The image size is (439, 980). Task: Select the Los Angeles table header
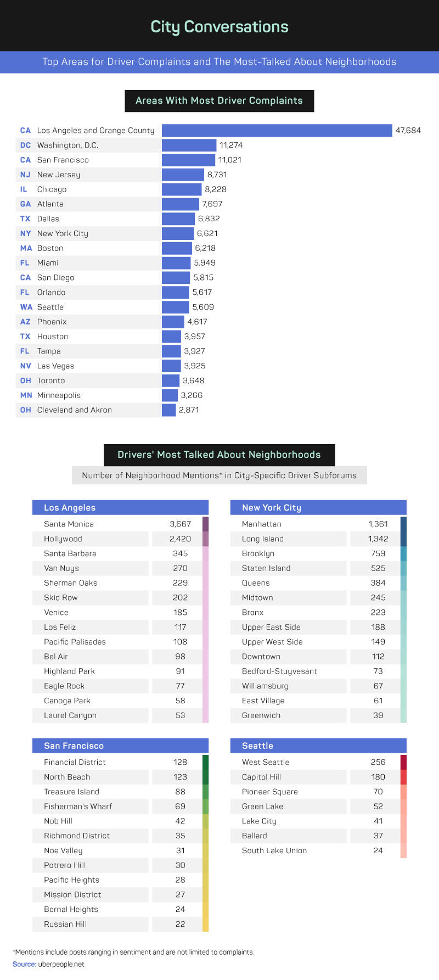point(120,508)
